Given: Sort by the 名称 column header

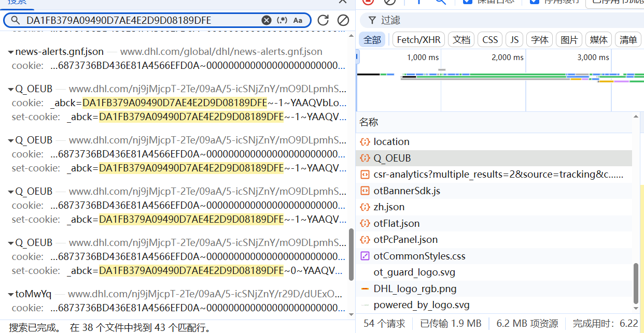Looking at the screenshot, I should coord(369,122).
